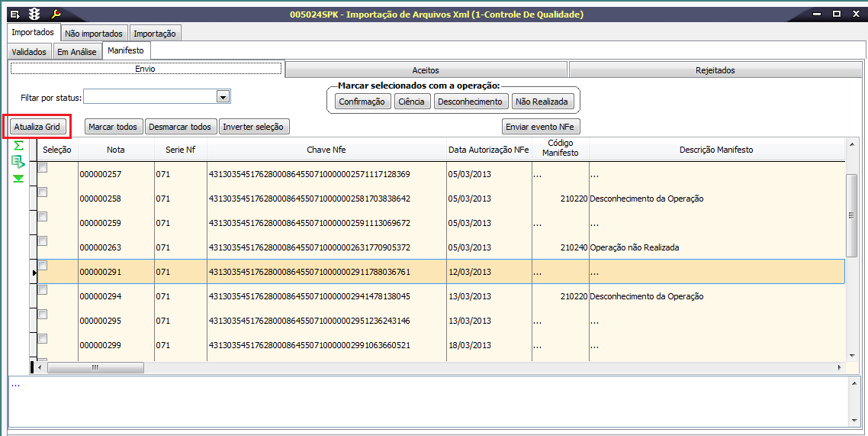Click the Chave Nfe column header

pyautogui.click(x=326, y=150)
